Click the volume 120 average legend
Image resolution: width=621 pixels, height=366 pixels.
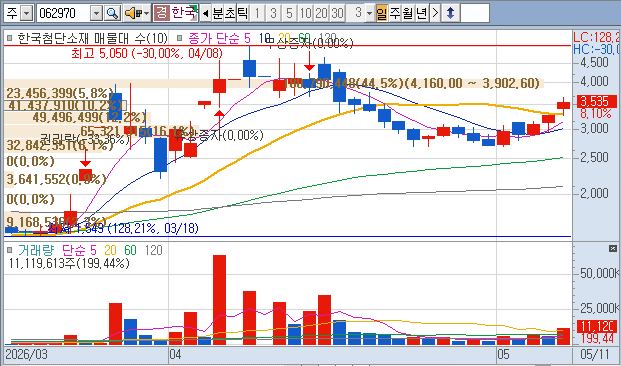pyautogui.click(x=154, y=250)
